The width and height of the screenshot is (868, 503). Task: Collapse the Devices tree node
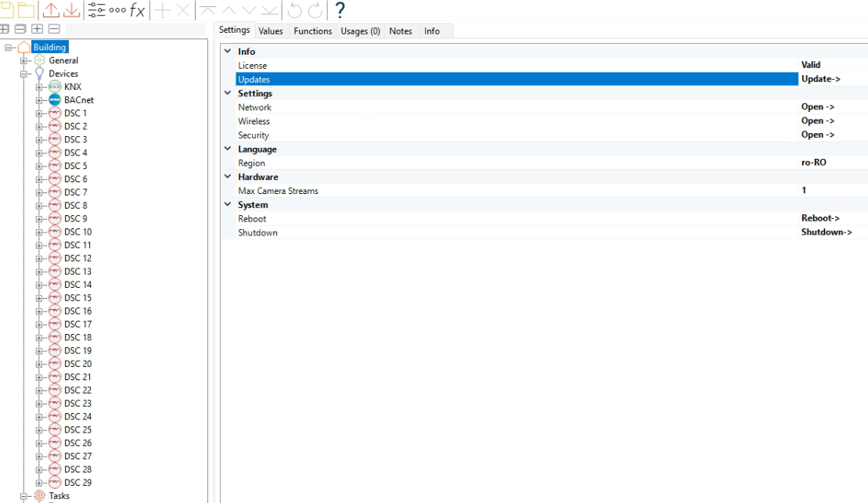[23, 74]
